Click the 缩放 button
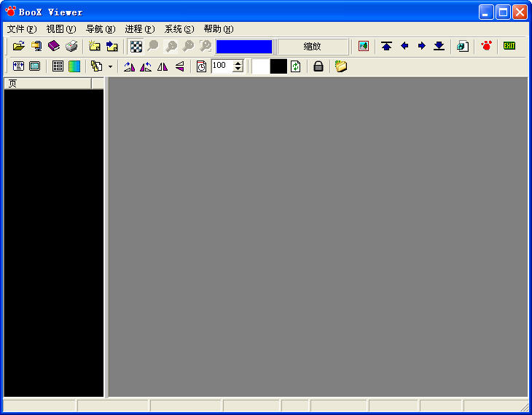The image size is (532, 415). (x=313, y=47)
